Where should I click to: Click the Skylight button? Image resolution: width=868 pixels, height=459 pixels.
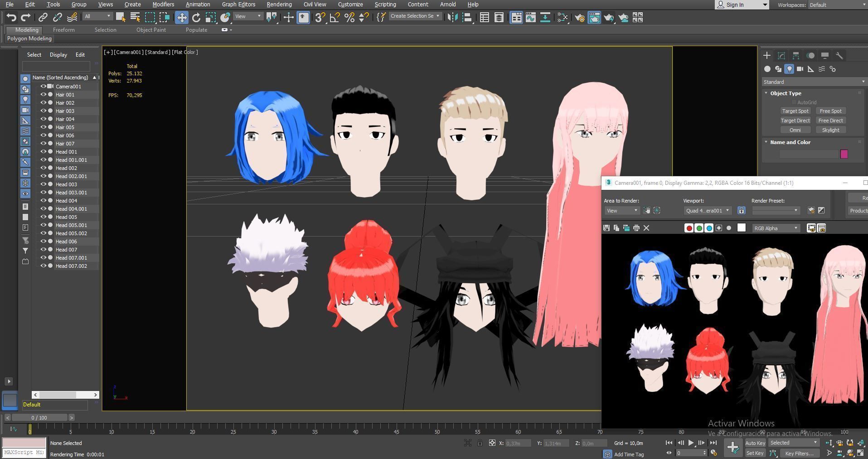pyautogui.click(x=830, y=130)
